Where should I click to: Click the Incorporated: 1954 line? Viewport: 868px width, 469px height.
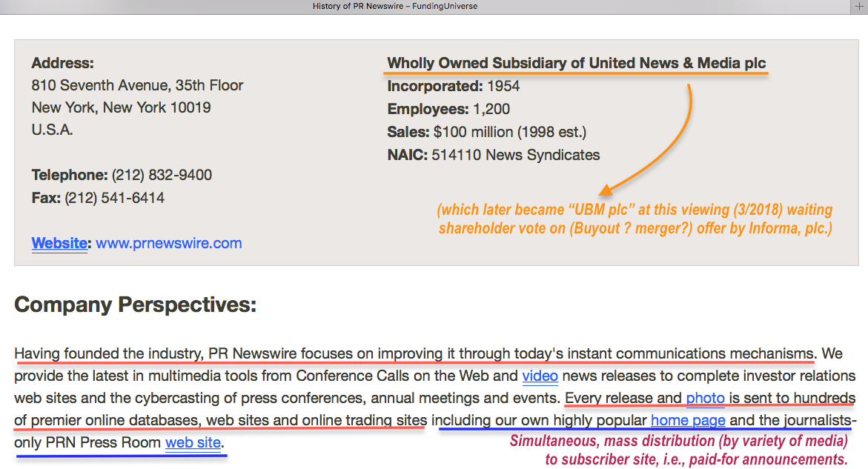click(x=454, y=86)
